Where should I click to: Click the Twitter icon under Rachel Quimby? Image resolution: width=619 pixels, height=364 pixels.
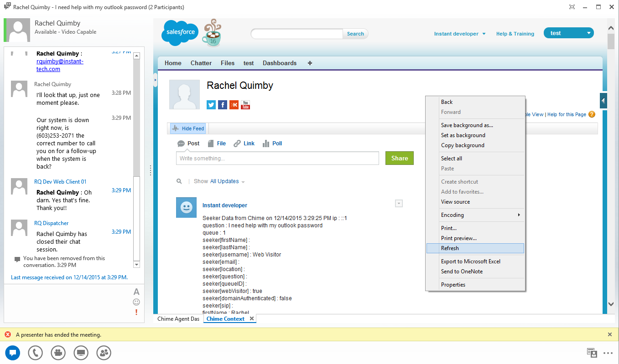click(211, 105)
